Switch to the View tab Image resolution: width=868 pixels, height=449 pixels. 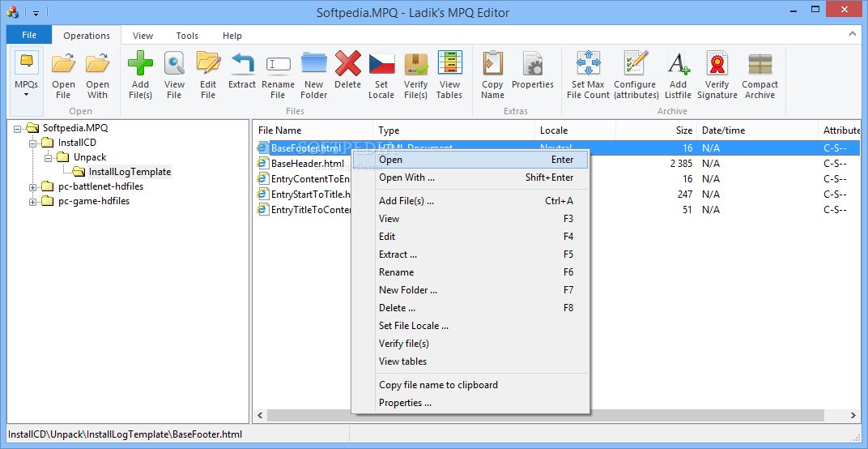point(143,36)
